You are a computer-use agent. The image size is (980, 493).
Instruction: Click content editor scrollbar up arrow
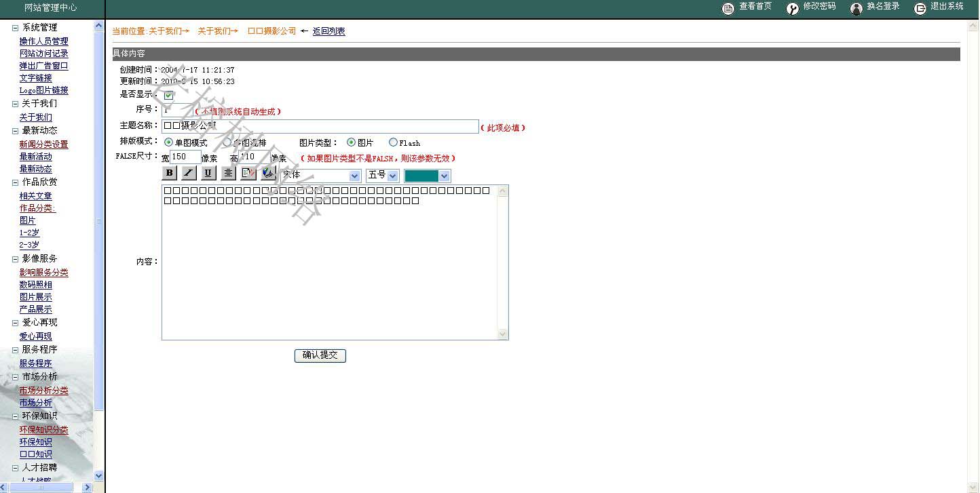tap(503, 192)
